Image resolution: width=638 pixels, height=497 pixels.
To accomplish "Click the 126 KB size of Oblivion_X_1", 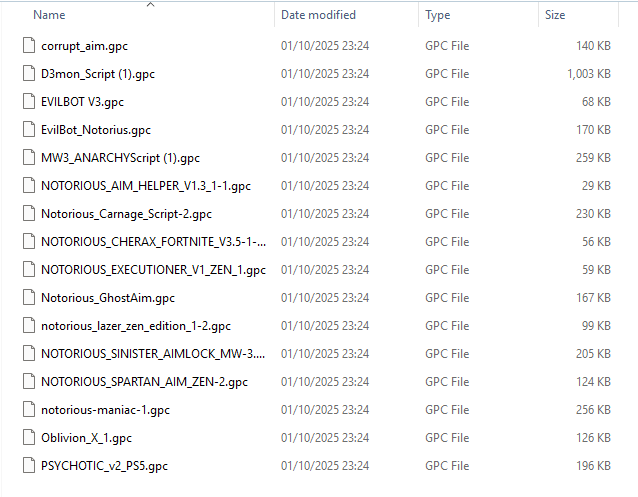I will 593,438.
